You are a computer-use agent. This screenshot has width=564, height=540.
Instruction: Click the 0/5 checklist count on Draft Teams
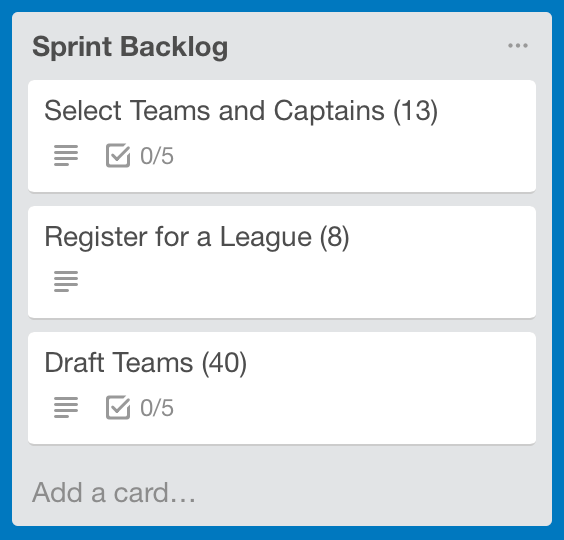pyautogui.click(x=157, y=408)
